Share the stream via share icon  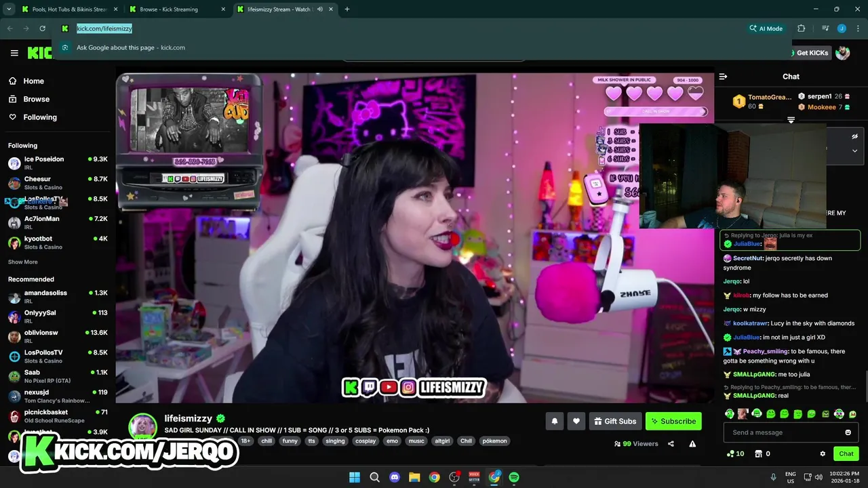tap(671, 444)
